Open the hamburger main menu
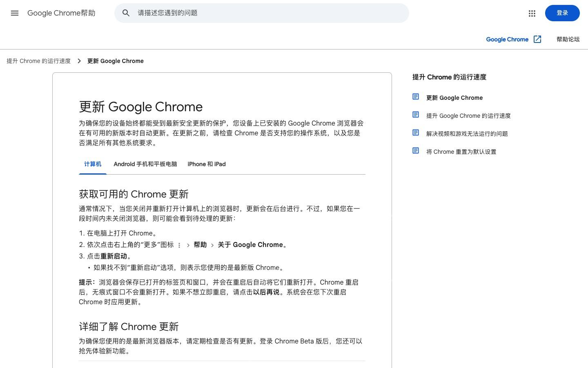 pyautogui.click(x=15, y=13)
